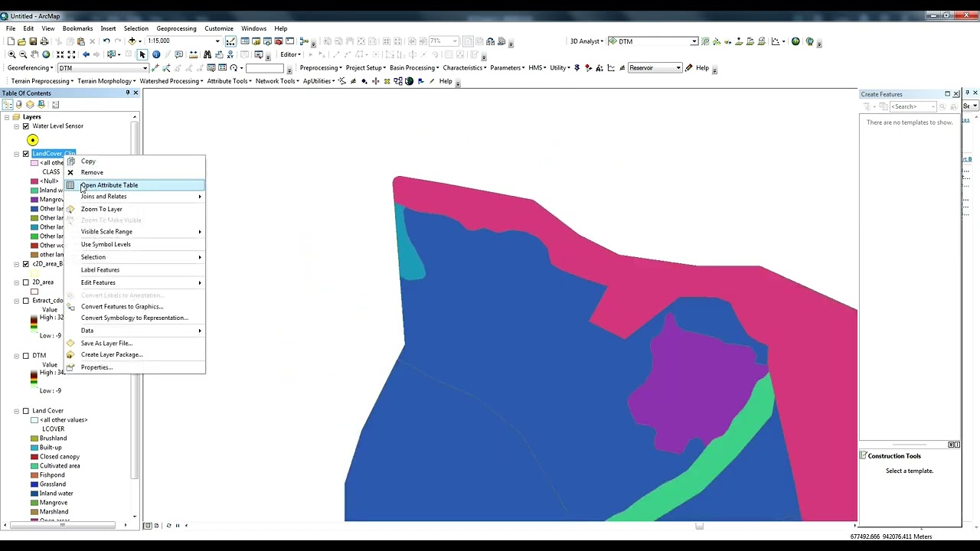Click the Fixed Zoom In icon
The image size is (980, 551).
60,54
